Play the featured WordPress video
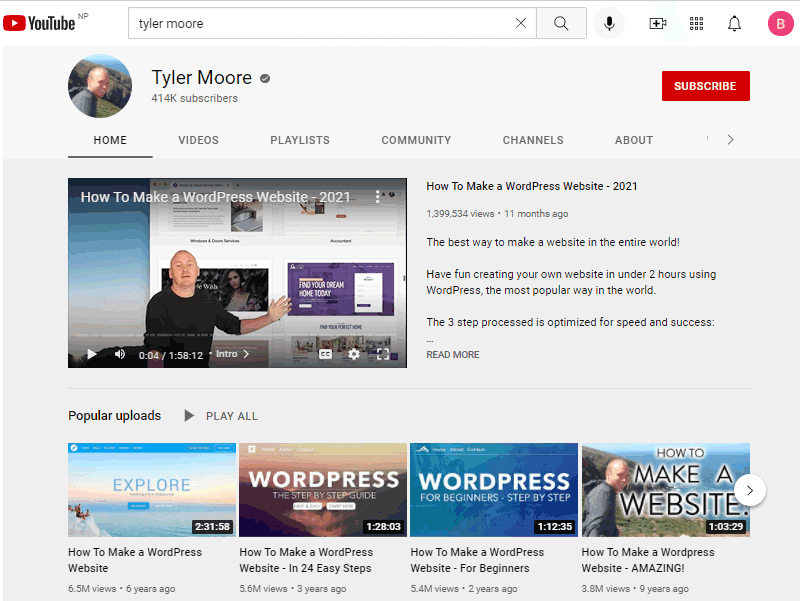 [91, 354]
